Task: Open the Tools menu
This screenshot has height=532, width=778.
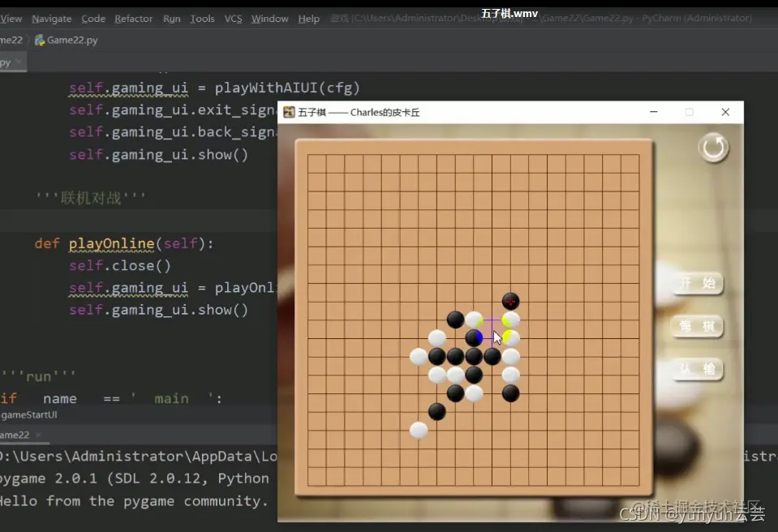Action: click(202, 19)
